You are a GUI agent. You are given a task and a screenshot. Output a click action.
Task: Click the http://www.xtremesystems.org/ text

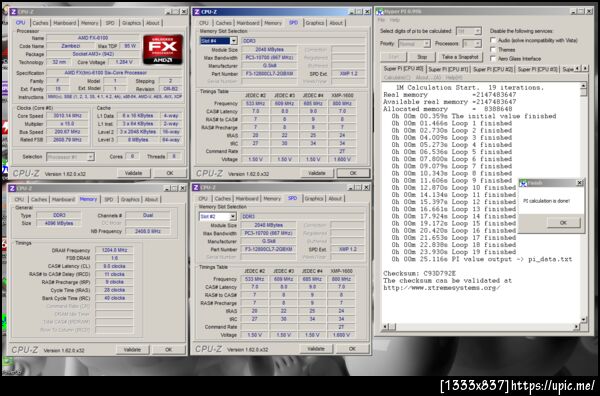(x=442, y=288)
